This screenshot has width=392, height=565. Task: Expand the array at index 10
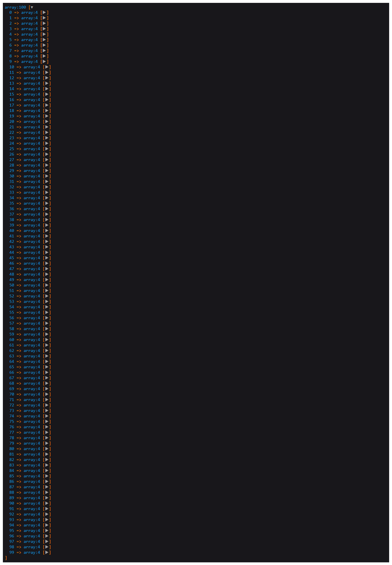coord(47,67)
